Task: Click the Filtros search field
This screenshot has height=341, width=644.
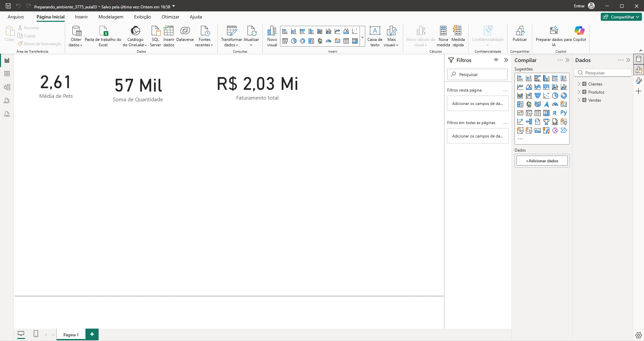Action: tap(477, 74)
